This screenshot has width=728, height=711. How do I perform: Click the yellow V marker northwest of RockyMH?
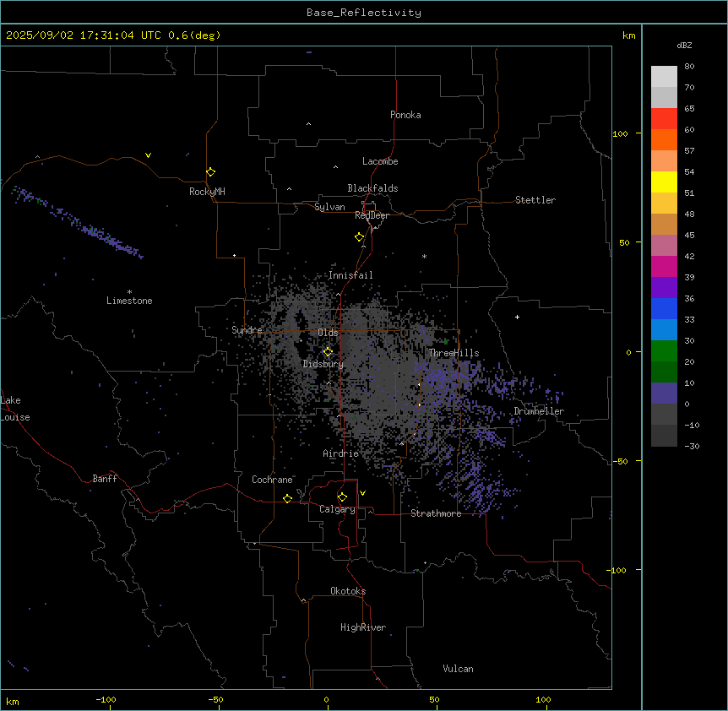coord(148,155)
